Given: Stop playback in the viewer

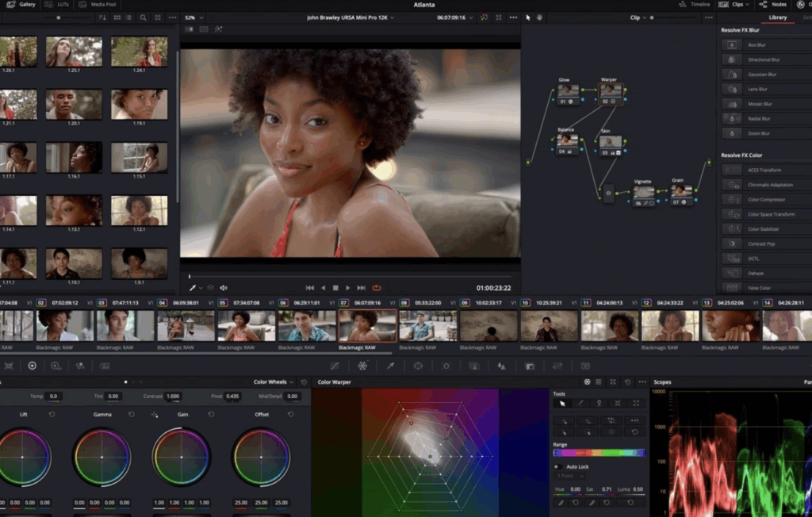Looking at the screenshot, I should pyautogui.click(x=335, y=288).
